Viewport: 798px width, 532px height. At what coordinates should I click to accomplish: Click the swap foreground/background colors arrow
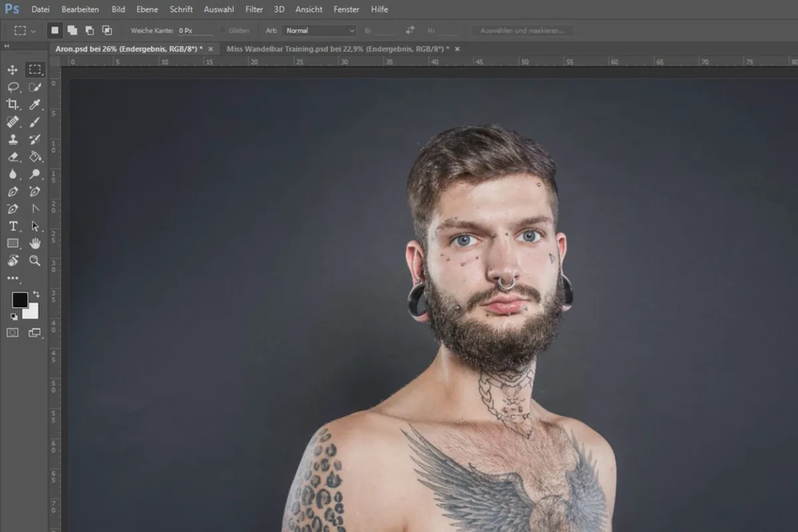pyautogui.click(x=36, y=293)
